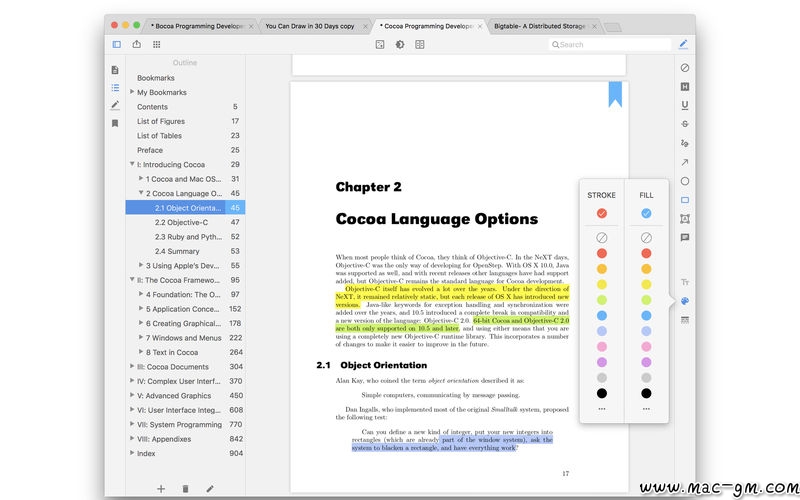Set stroke to none swatch

point(602,237)
